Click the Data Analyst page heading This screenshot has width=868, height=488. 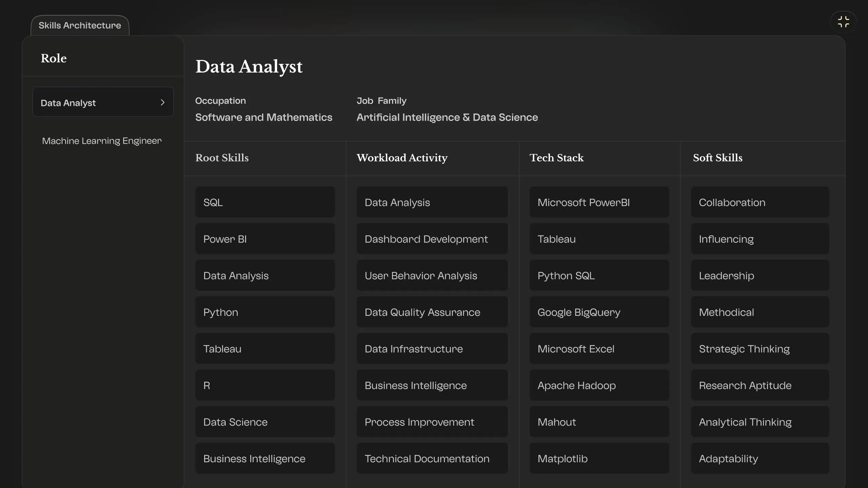tap(249, 67)
